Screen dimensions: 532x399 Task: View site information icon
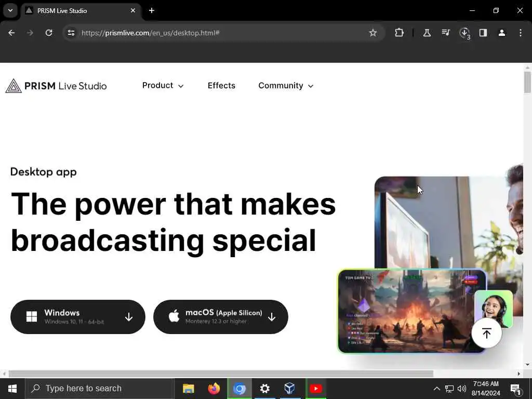point(71,33)
